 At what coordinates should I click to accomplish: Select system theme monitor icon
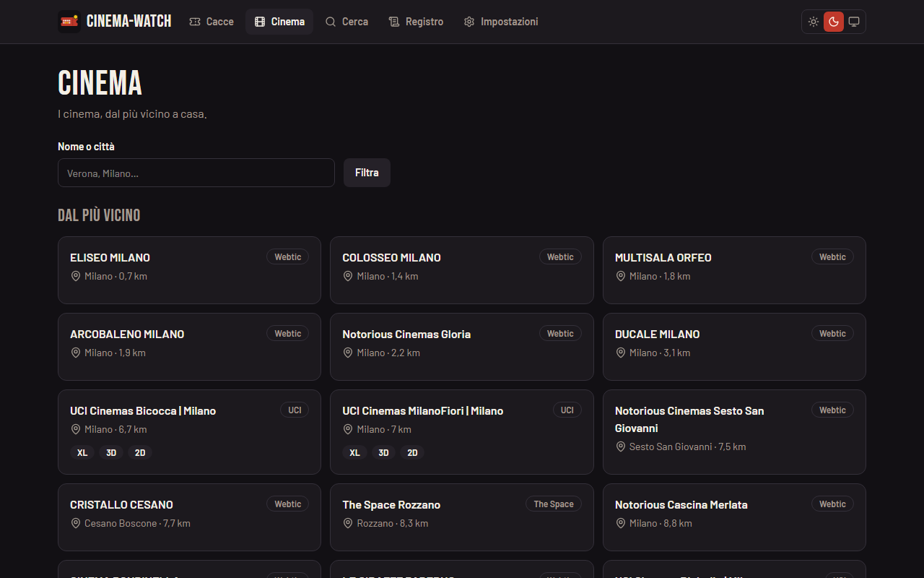coord(854,22)
